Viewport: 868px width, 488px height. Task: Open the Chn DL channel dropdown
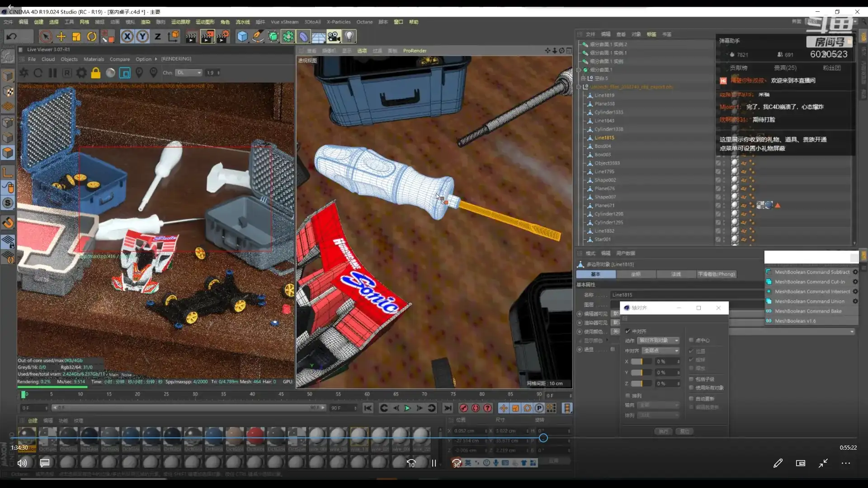[x=189, y=73]
